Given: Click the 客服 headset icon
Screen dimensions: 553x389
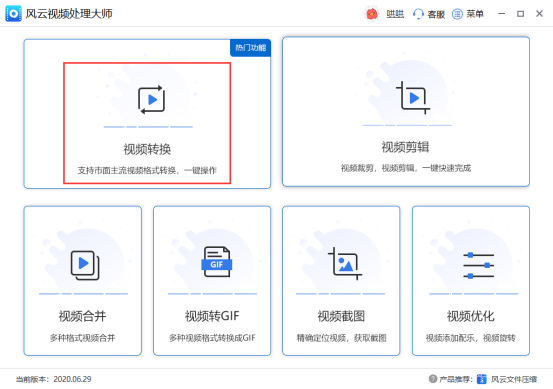Looking at the screenshot, I should coord(418,14).
